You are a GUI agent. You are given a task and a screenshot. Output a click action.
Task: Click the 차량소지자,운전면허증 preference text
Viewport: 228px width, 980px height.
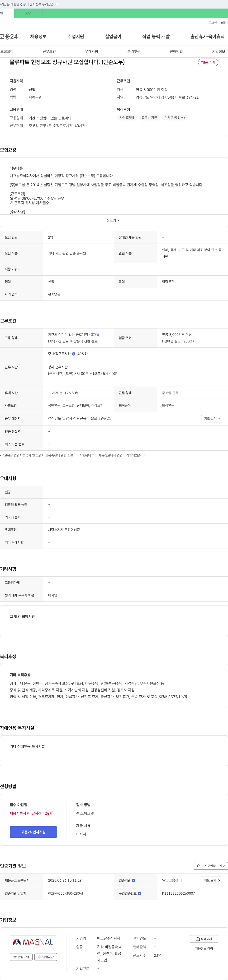(x=64, y=530)
